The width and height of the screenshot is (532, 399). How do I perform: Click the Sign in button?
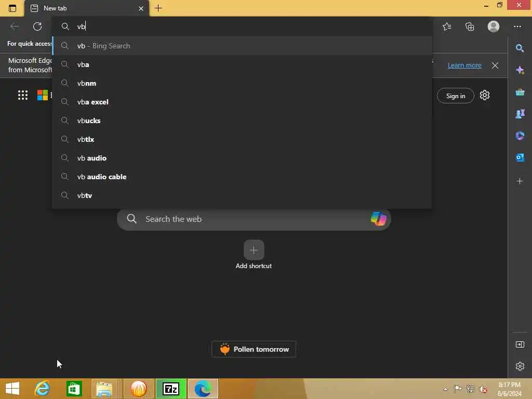(x=455, y=96)
